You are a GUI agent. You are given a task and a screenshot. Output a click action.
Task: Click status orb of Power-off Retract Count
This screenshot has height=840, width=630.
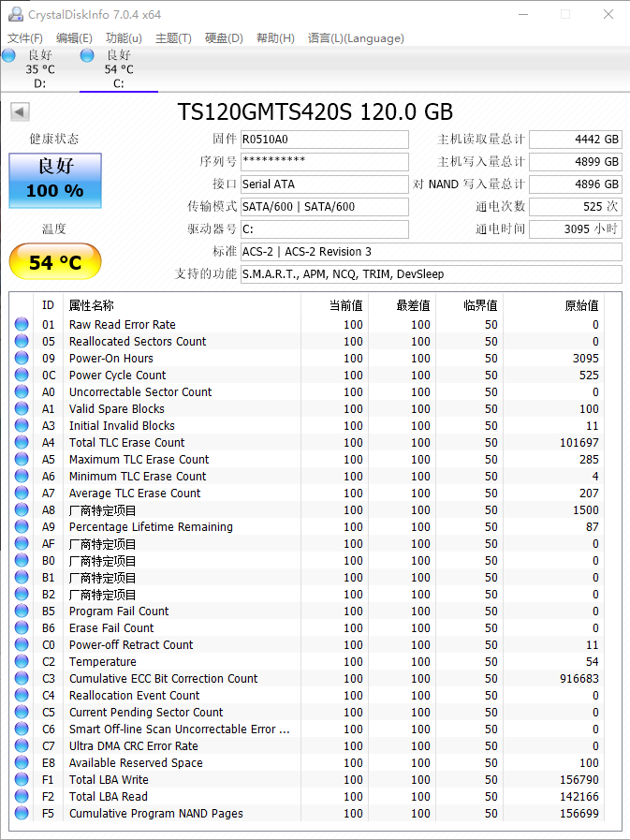(x=22, y=644)
